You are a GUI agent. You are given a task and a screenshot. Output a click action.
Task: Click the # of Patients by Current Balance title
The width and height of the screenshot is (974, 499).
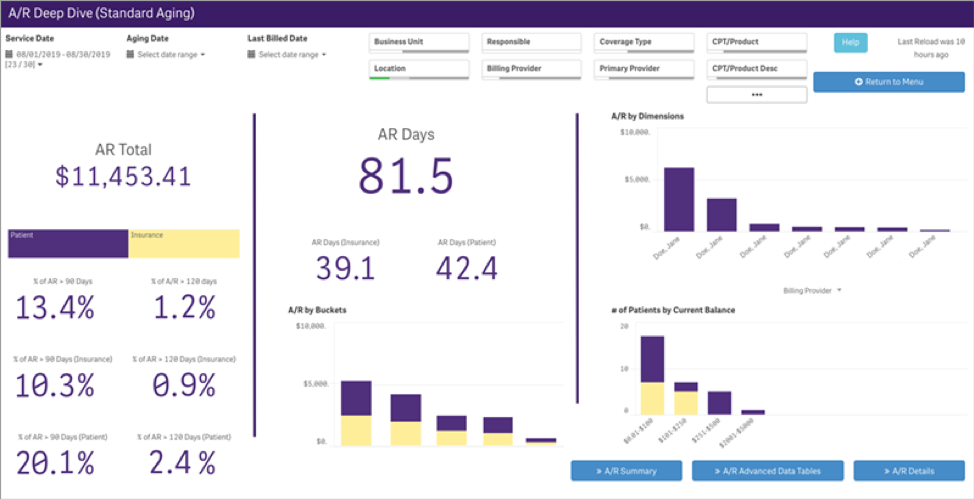click(x=673, y=310)
